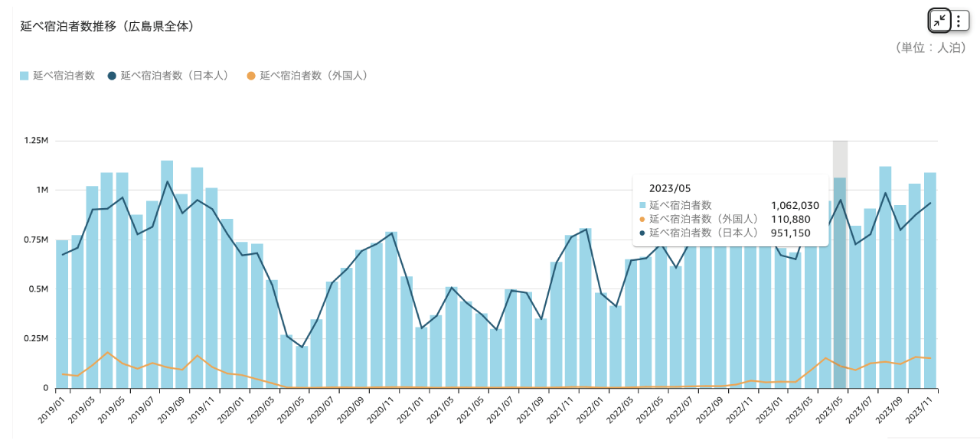Click the 2021/01 x-axis label
Screen dimensions: 980x440
point(411,412)
